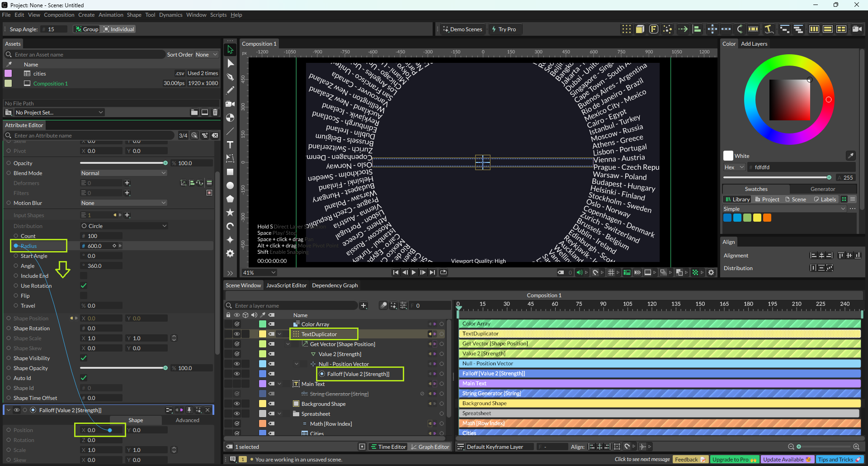Hide the Background Shape layer
The image size is (868, 466).
pyautogui.click(x=236, y=404)
